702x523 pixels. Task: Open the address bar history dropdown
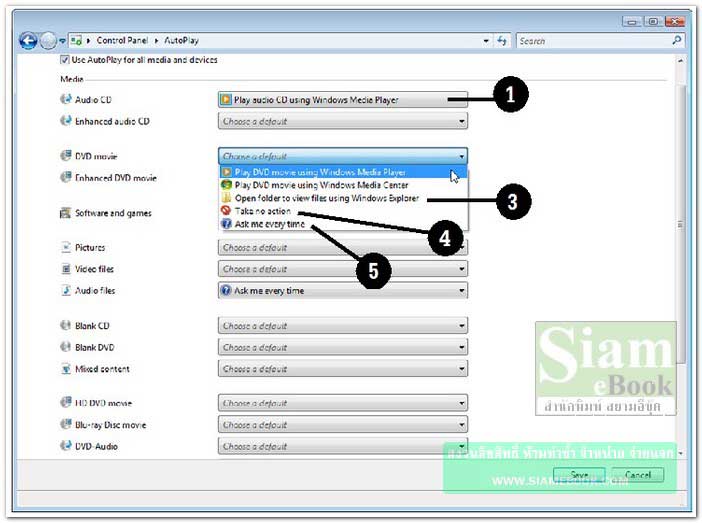point(486,41)
